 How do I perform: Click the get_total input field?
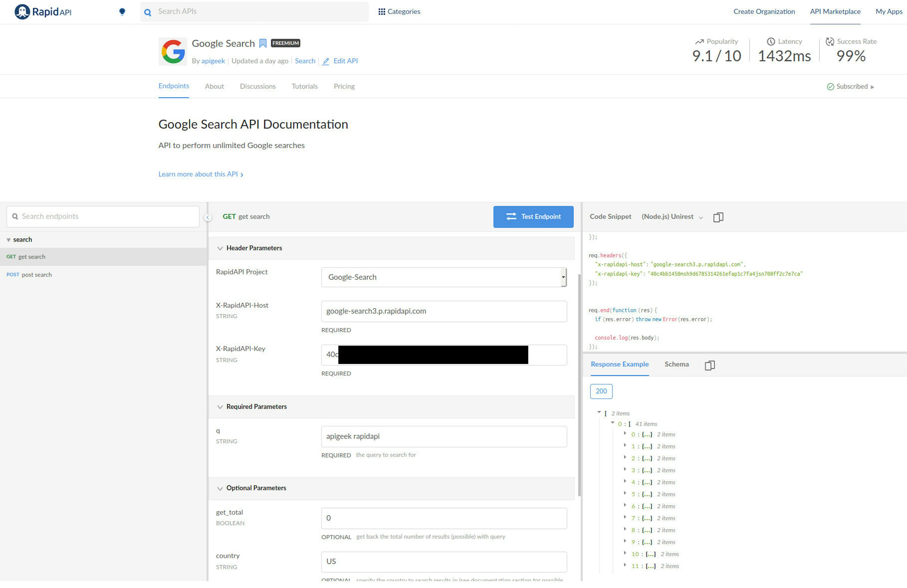[x=444, y=519]
